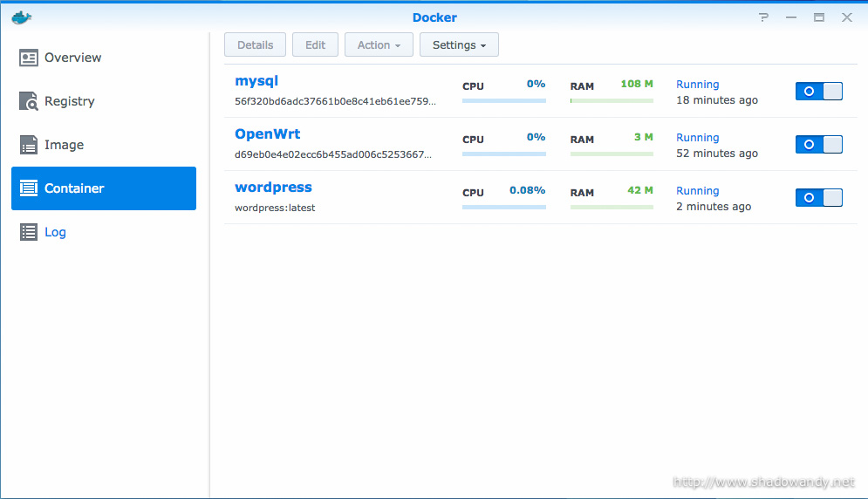Open help via the question mark icon
Image resolution: width=868 pixels, height=499 pixels.
(764, 17)
